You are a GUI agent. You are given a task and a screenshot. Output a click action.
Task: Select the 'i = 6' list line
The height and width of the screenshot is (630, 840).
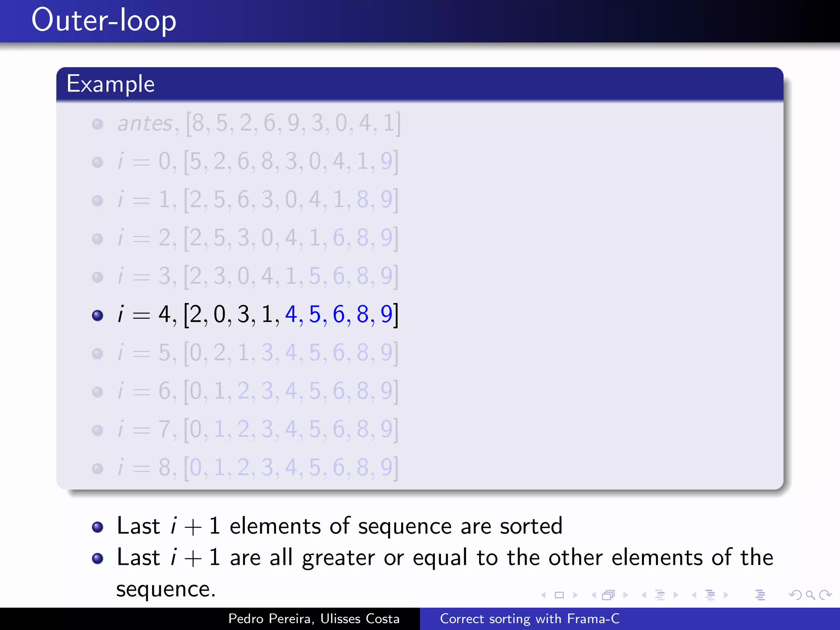(x=258, y=391)
